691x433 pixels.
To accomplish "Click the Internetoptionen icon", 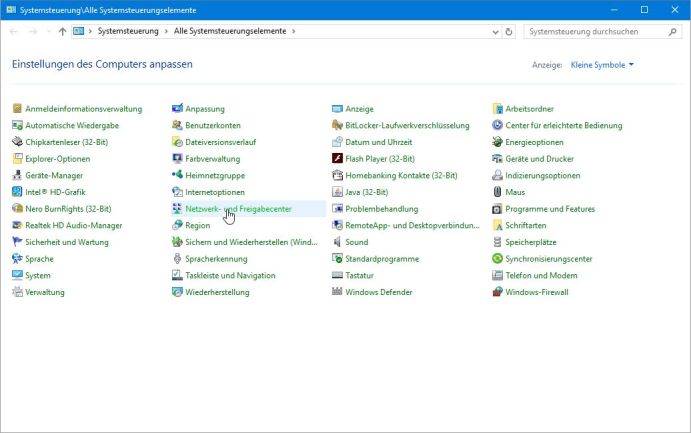I will point(177,192).
